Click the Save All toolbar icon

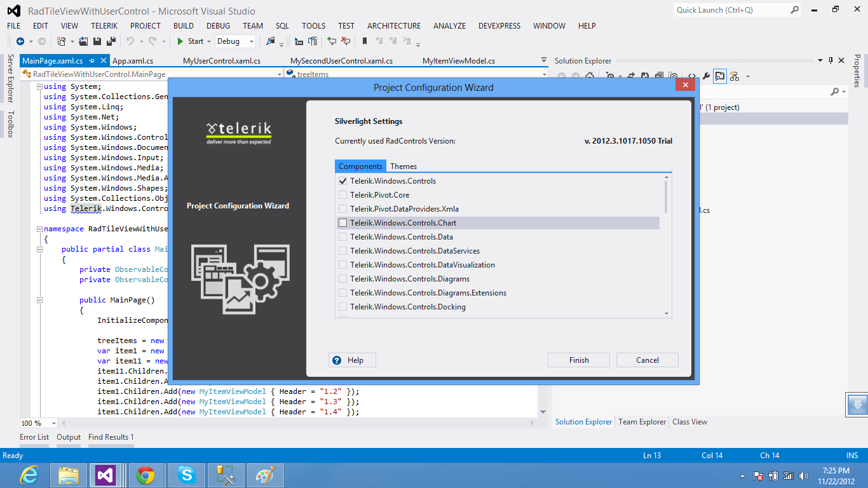click(x=111, y=41)
